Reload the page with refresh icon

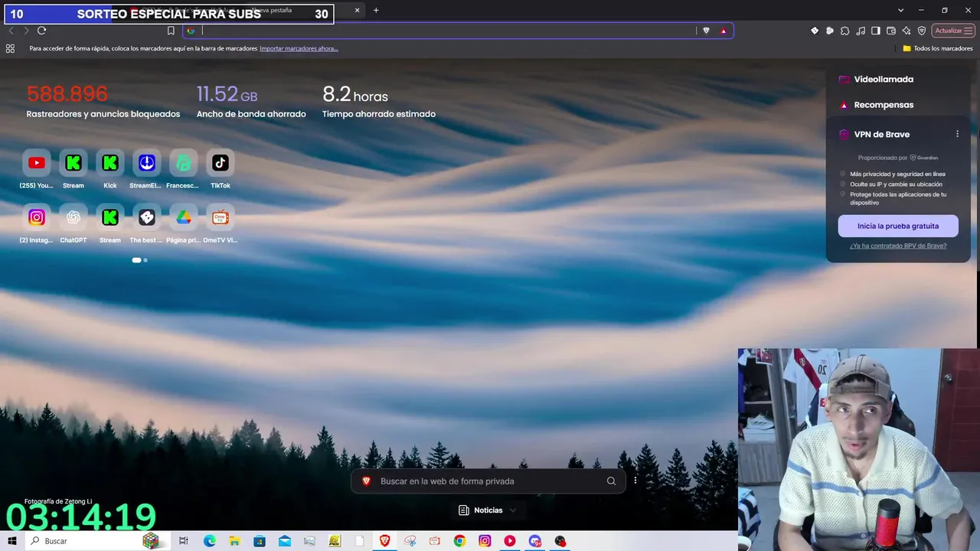coord(41,31)
